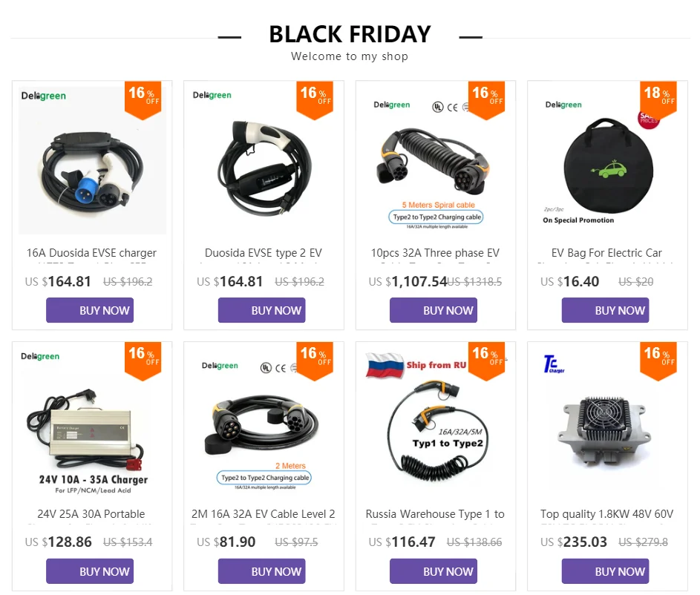Click BUY NOW for the $1,107.54 spiral cable

[434, 310]
